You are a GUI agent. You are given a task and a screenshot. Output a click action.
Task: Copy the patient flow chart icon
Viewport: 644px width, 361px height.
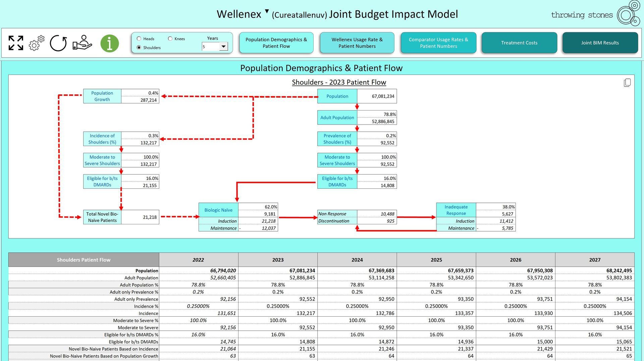[627, 83]
